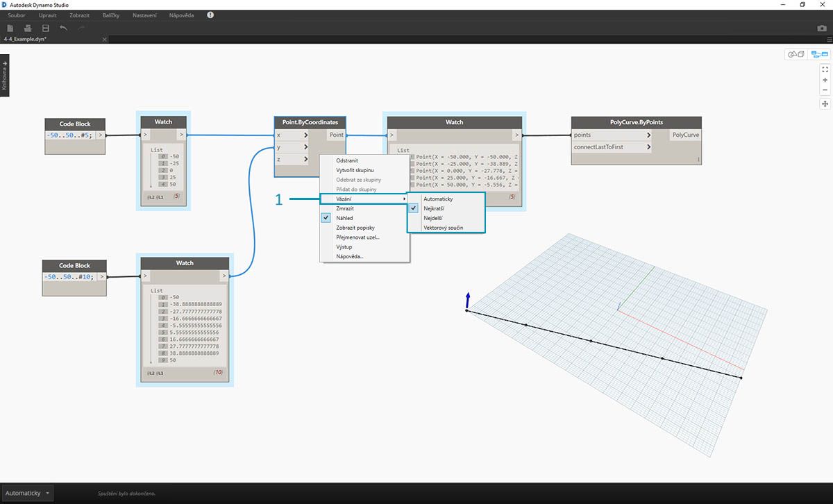Click value -38.8888888888889 in lower Watch node
This screenshot has width=833, height=504.
pos(196,304)
